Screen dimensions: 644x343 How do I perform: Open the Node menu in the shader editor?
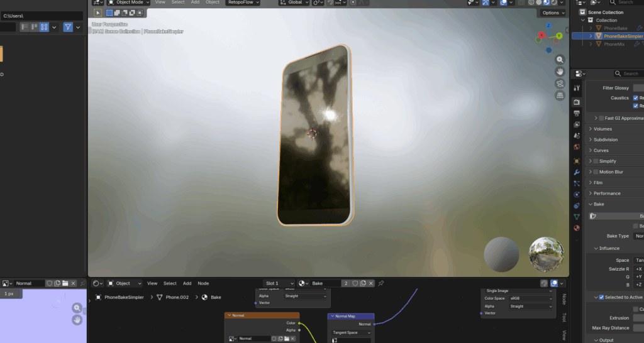point(203,283)
